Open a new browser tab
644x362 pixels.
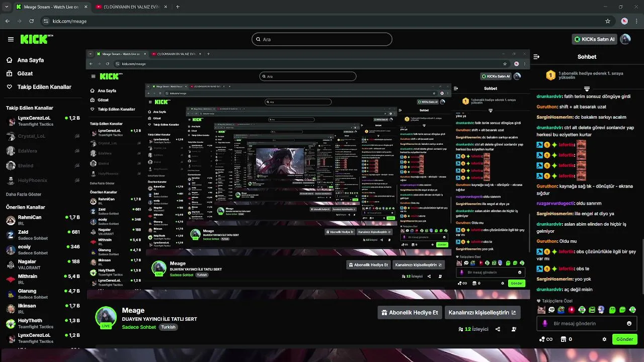pyautogui.click(x=178, y=7)
